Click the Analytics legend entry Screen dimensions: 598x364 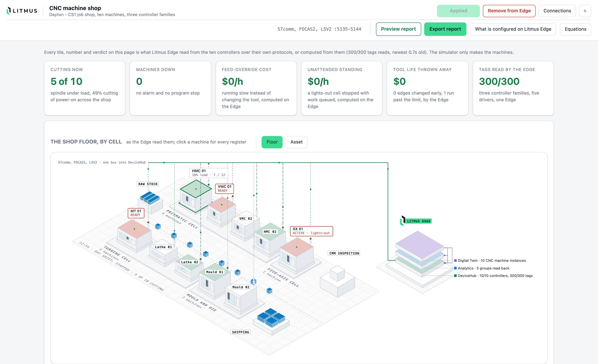[x=482, y=268]
